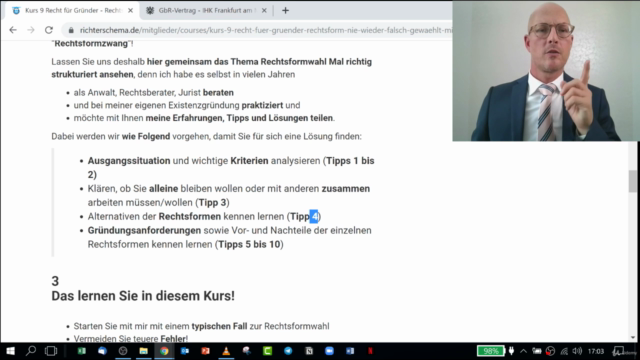This screenshot has width=640, height=360.
Task: Open VLC media player from the taskbar
Action: tap(226, 351)
